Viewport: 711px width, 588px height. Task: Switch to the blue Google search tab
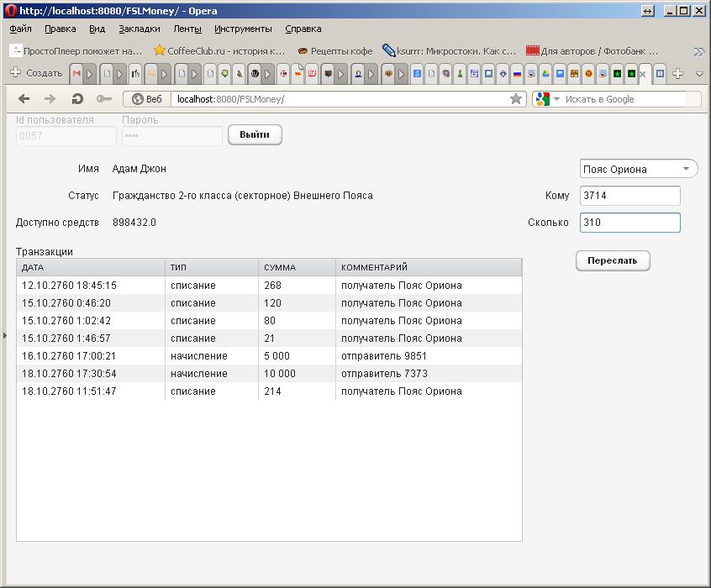pos(417,73)
